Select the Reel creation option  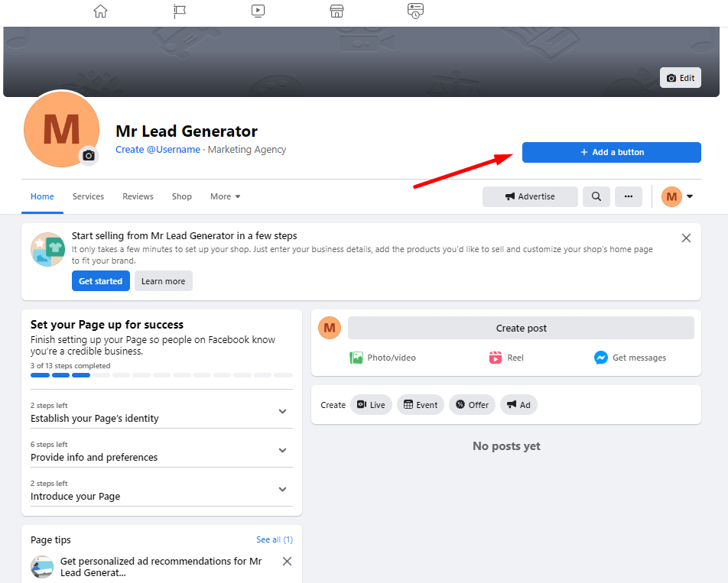pos(505,357)
